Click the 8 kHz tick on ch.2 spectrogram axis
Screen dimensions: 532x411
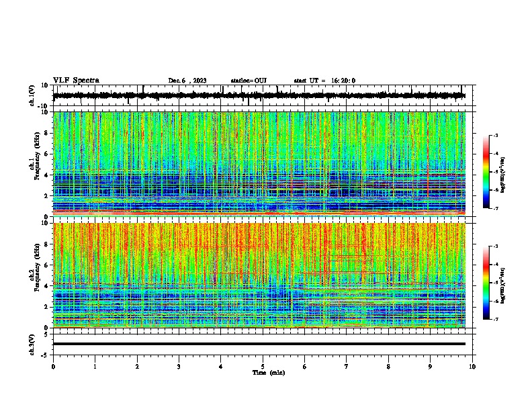point(47,244)
